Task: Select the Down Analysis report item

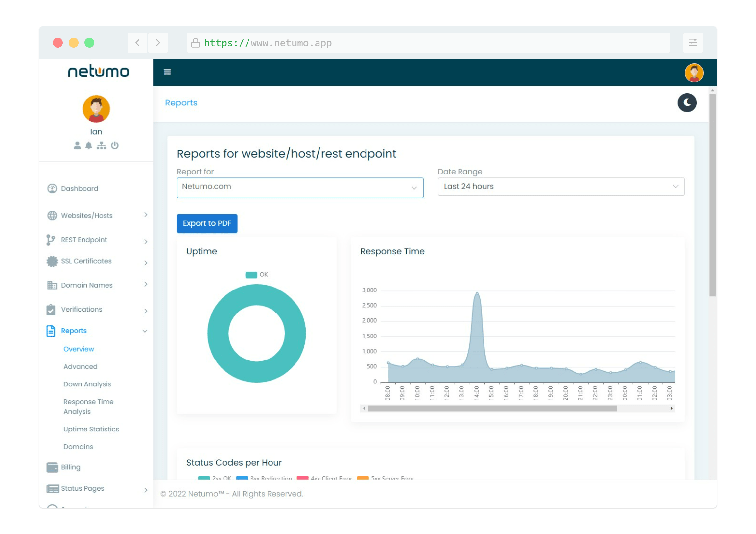Action: pyautogui.click(x=87, y=383)
